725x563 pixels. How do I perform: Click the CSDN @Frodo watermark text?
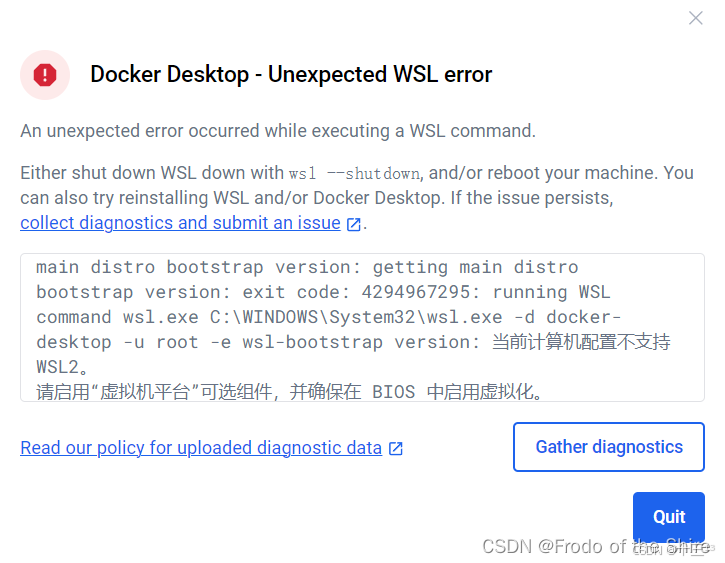(596, 546)
